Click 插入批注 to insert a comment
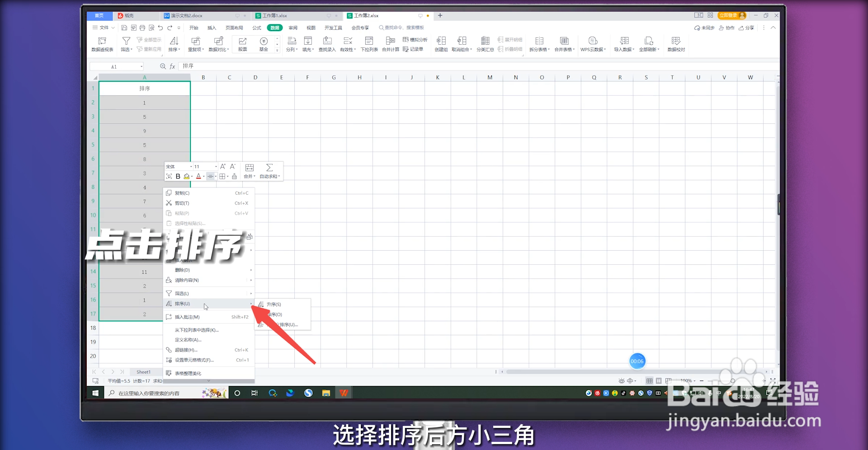This screenshot has height=450, width=868. 186,317
